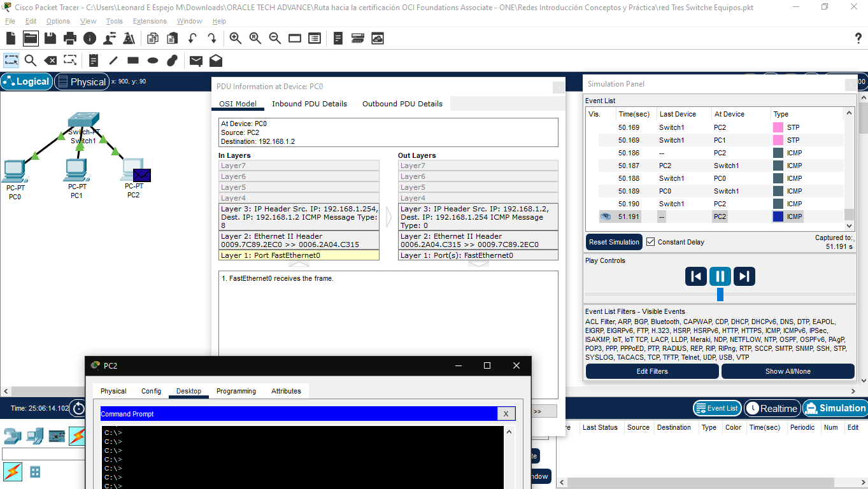Image resolution: width=868 pixels, height=489 pixels.
Task: Zoom out of the workspace
Action: tap(275, 38)
